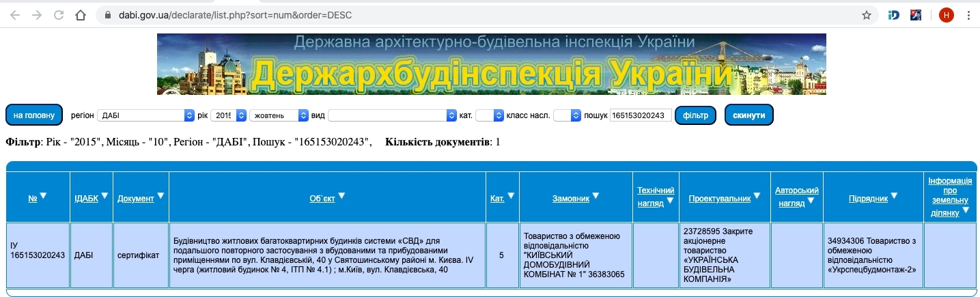
Task: Click the sort arrow beside ІДАБК column
Action: coord(105,196)
